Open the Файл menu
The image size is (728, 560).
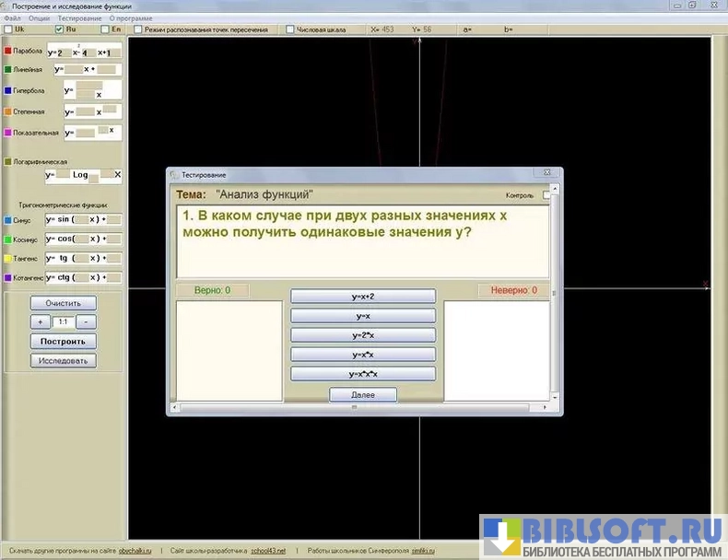click(12, 18)
